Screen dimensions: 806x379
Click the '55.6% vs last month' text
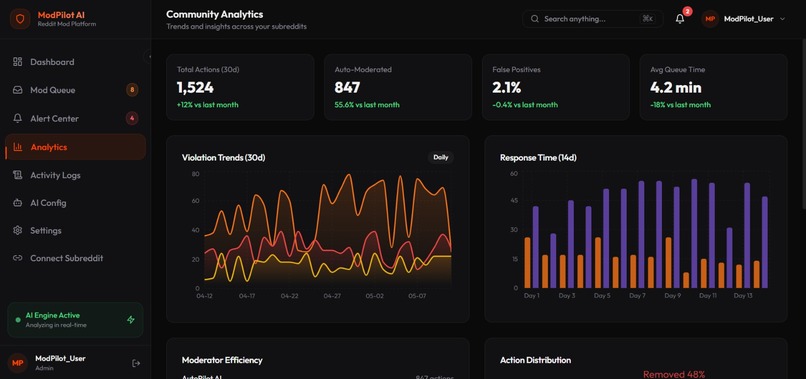tap(367, 105)
